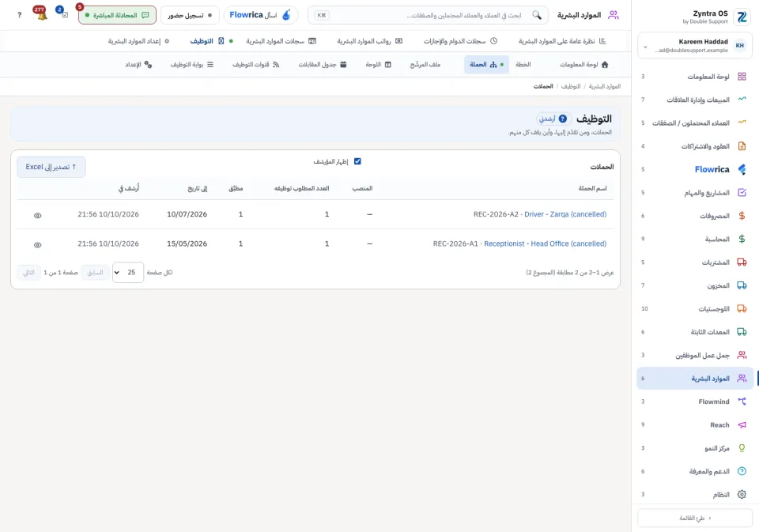Click the global search input field

pyautogui.click(x=428, y=15)
